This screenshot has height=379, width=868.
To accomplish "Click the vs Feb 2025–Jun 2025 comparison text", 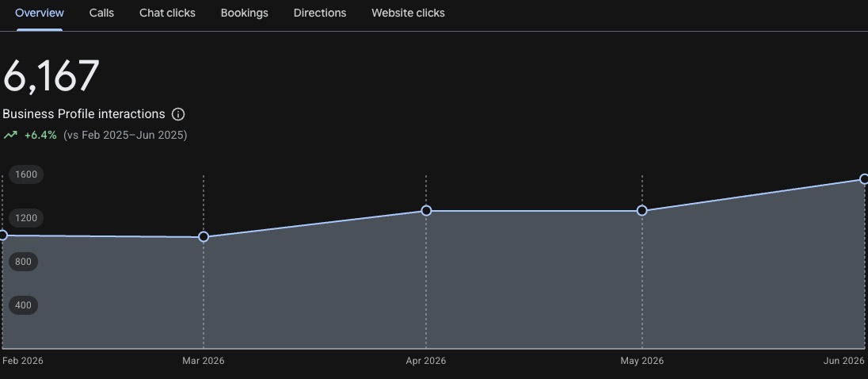I will click(x=125, y=136).
